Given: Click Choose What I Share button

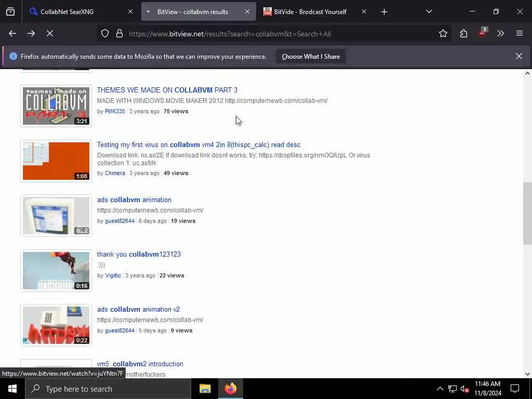Looking at the screenshot, I should coord(311,57).
